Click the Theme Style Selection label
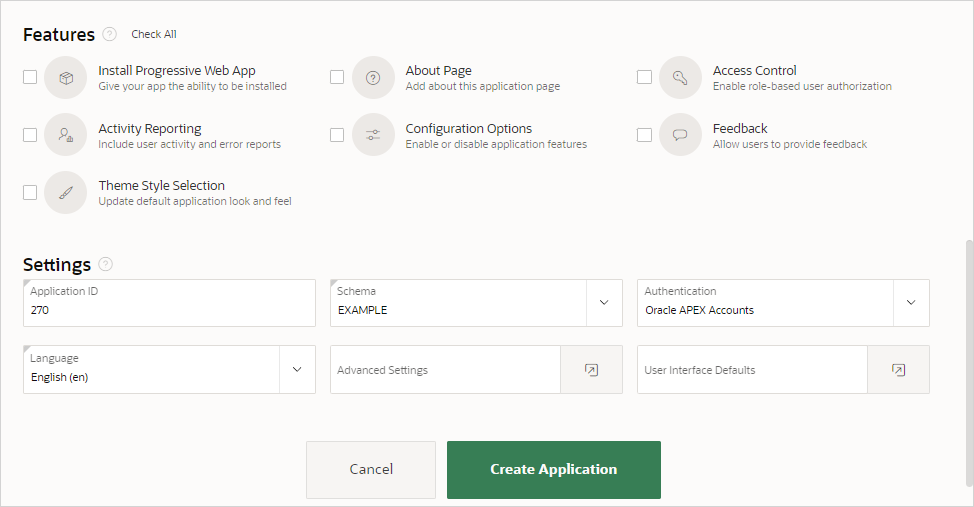 [162, 186]
